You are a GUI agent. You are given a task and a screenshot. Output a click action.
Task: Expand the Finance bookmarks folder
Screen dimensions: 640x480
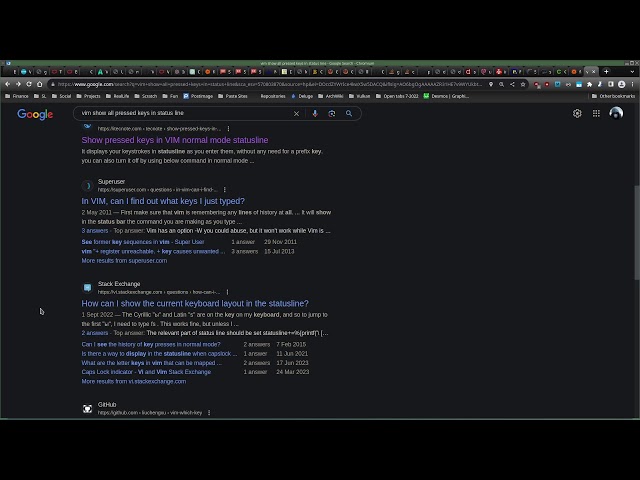pos(17,96)
